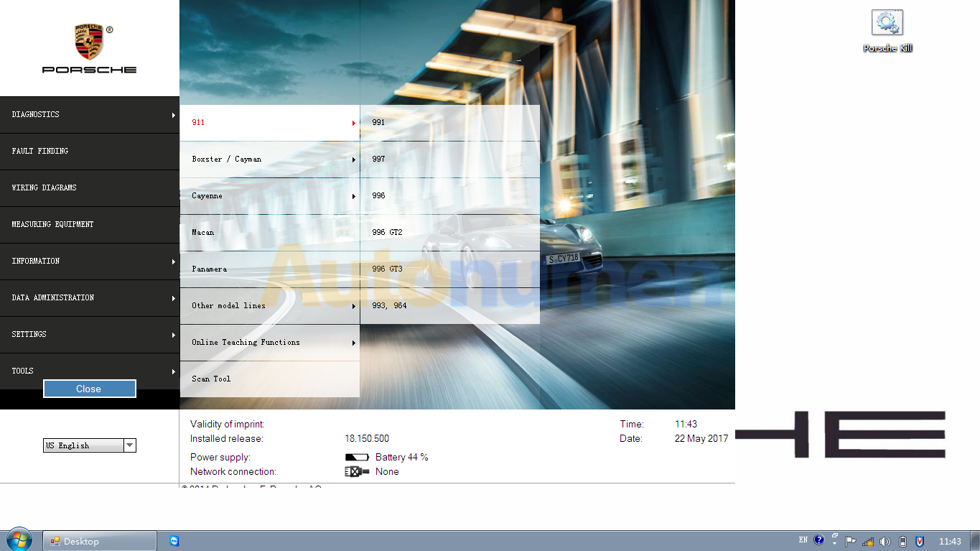Select the 996 GT2 model
The height and width of the screenshot is (551, 980).
pos(449,233)
